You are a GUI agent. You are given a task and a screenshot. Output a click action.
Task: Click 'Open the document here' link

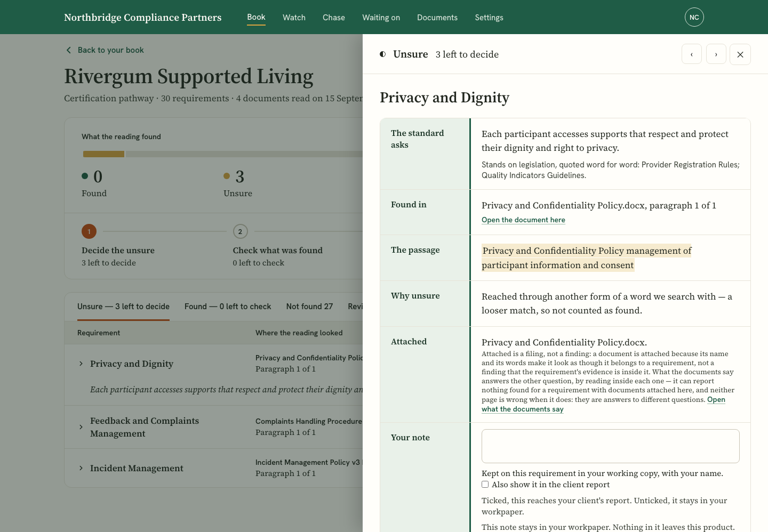523,220
